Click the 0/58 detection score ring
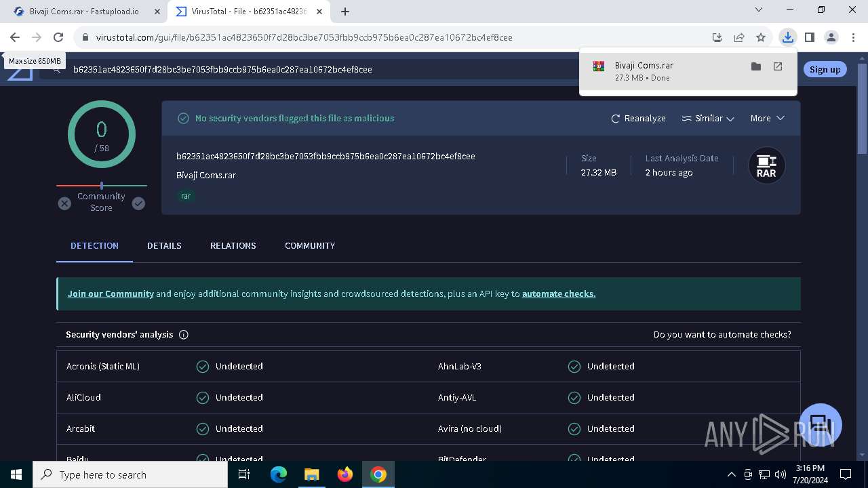The width and height of the screenshot is (868, 488). point(102,134)
